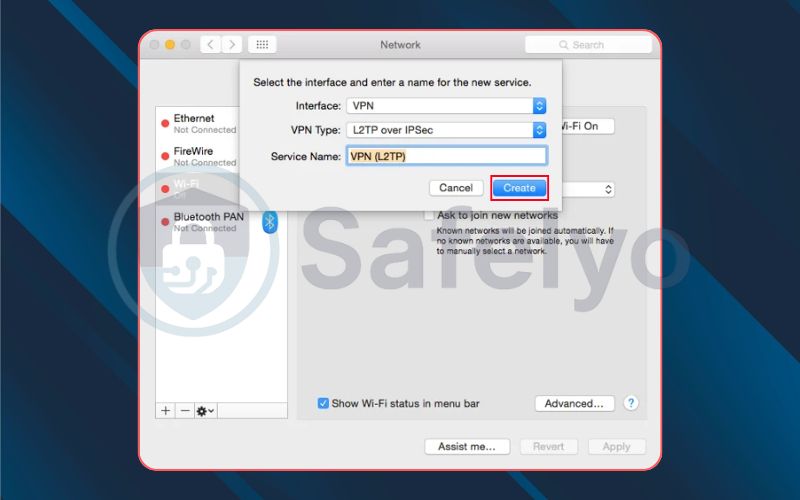Click the Service Name text field
This screenshot has height=500, width=800.
coord(446,156)
